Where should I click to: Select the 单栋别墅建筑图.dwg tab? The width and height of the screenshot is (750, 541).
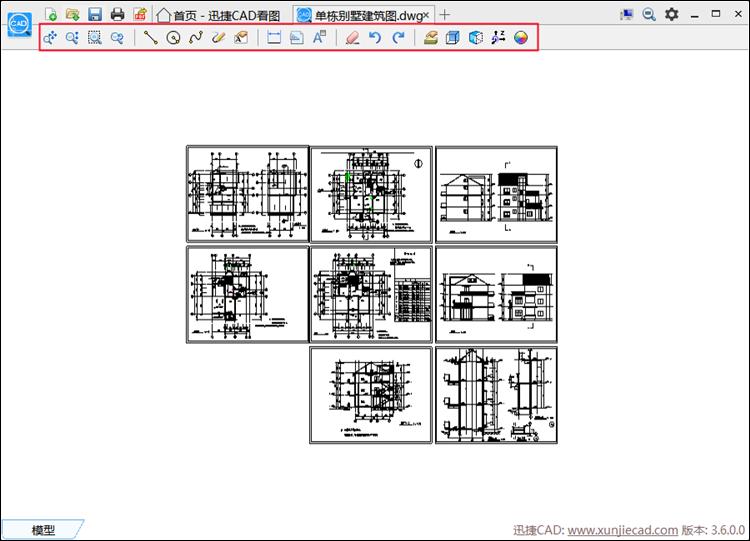(x=362, y=16)
